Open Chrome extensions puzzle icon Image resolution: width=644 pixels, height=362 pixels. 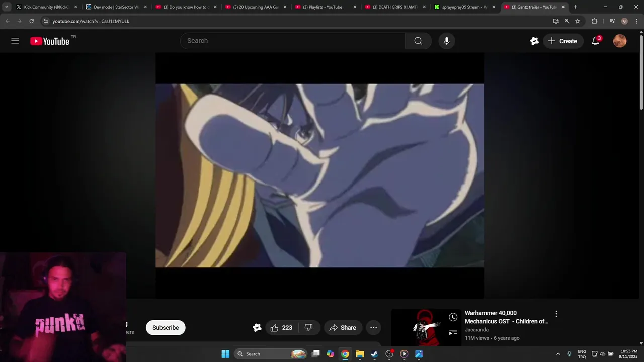[594, 21]
